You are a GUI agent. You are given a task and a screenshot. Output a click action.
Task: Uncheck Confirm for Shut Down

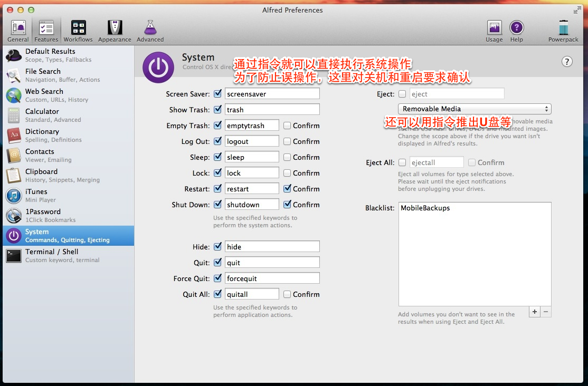[x=287, y=204]
